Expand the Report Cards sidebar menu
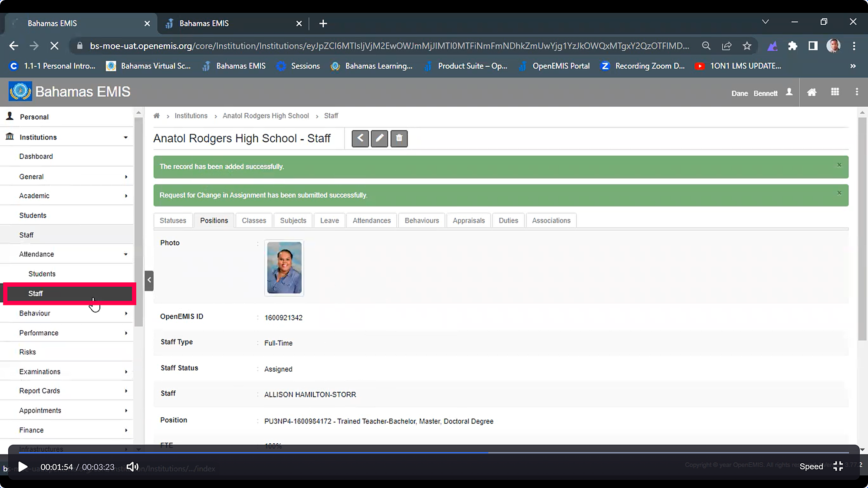 pyautogui.click(x=126, y=391)
